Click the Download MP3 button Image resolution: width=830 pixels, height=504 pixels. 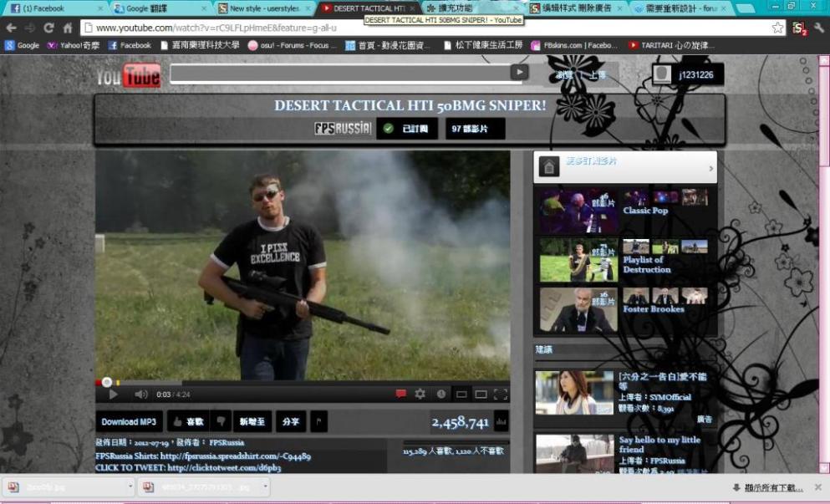(x=130, y=422)
